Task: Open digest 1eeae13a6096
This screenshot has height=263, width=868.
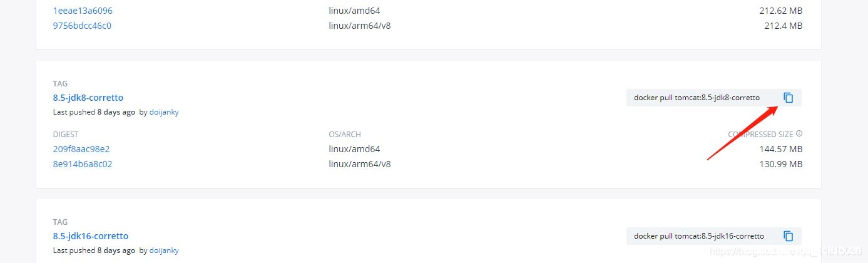Action: click(83, 11)
